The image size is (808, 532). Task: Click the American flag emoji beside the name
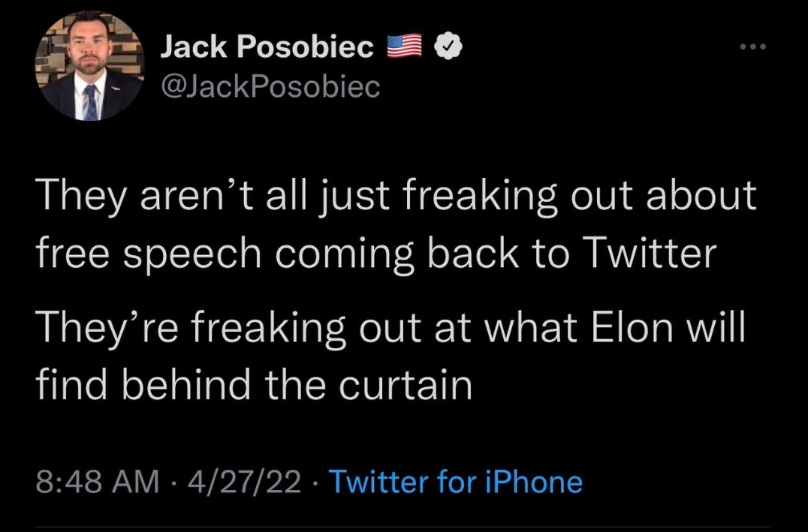point(406,47)
